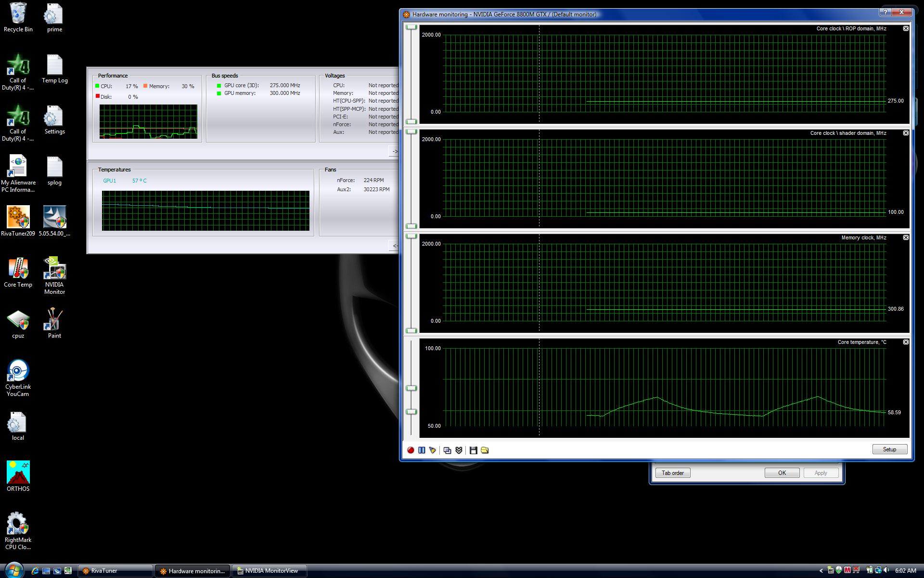Click the GPU memory 300.000 MHz value
Image resolution: width=924 pixels, height=578 pixels.
pos(284,93)
